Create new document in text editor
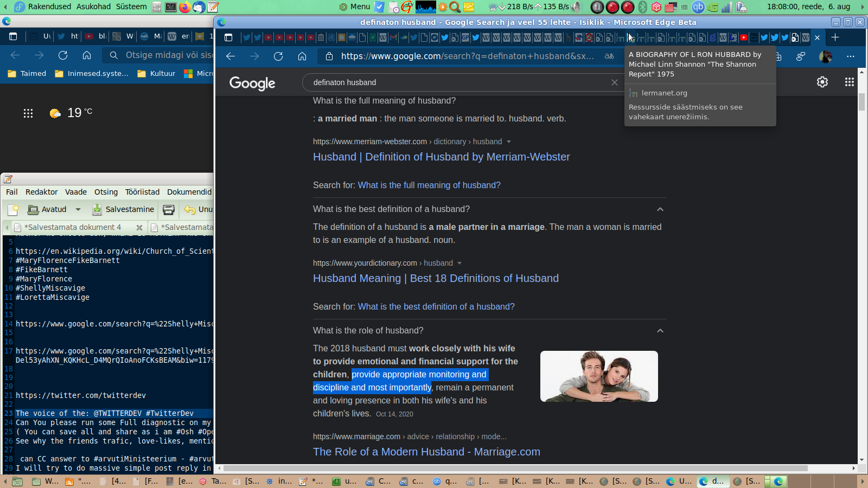 13,209
